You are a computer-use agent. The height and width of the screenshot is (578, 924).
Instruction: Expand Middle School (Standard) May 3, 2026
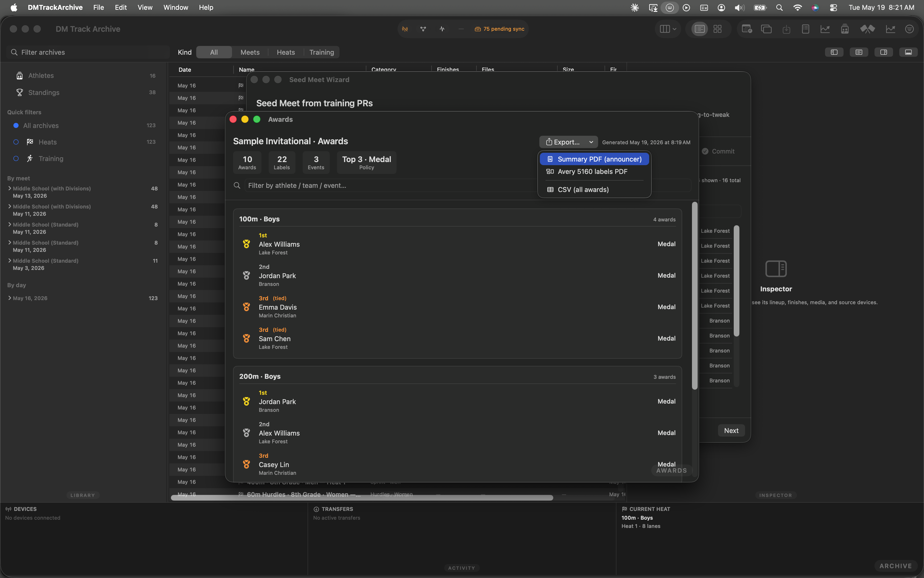(x=10, y=260)
